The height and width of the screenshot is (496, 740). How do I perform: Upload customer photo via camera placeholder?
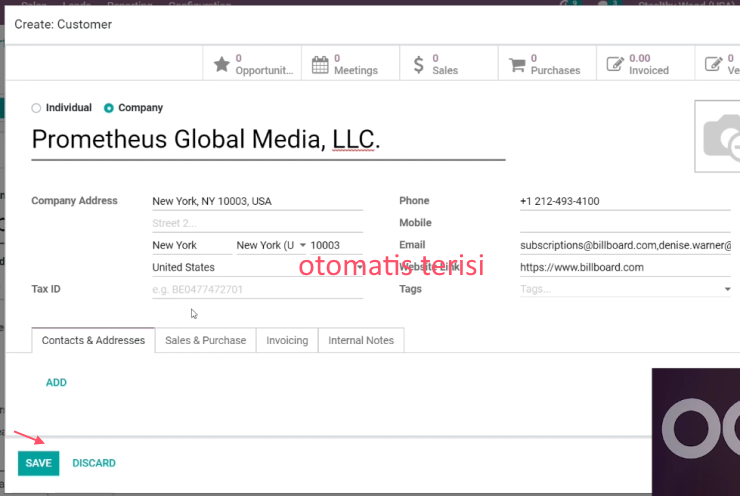[718, 136]
